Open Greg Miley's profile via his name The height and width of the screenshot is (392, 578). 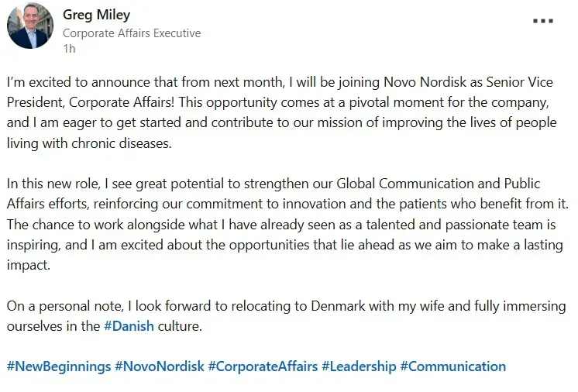[x=96, y=15]
